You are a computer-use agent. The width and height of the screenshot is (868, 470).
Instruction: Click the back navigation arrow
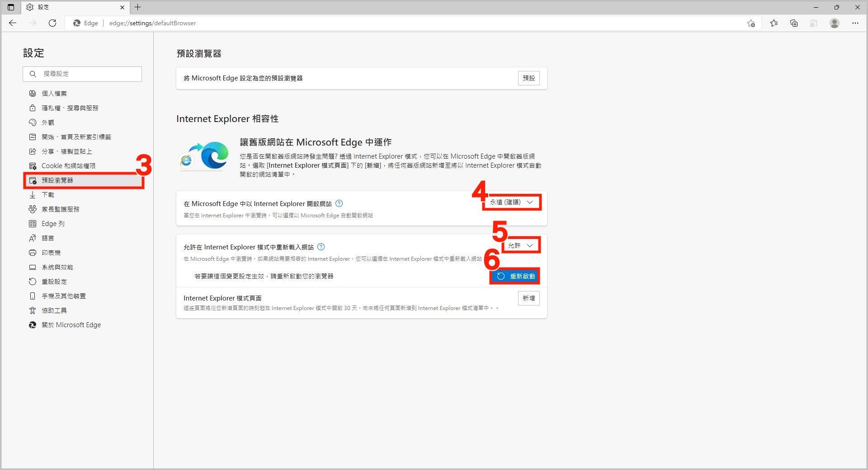click(x=13, y=23)
